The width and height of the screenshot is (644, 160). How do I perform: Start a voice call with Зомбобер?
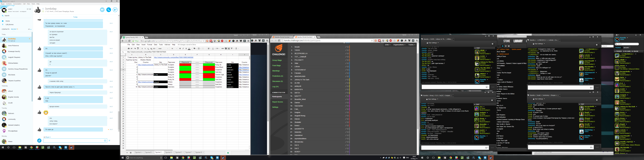click(x=109, y=9)
